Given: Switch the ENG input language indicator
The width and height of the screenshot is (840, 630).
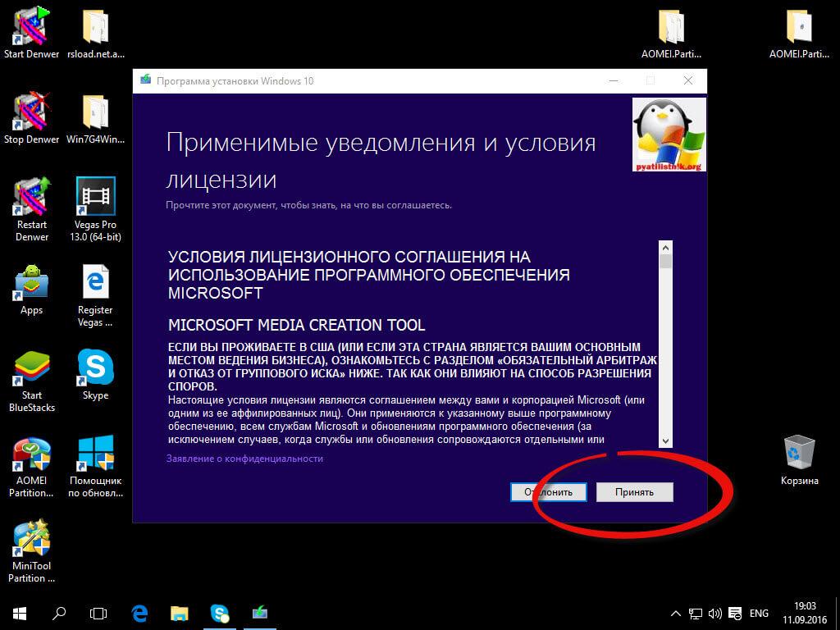Looking at the screenshot, I should (759, 614).
